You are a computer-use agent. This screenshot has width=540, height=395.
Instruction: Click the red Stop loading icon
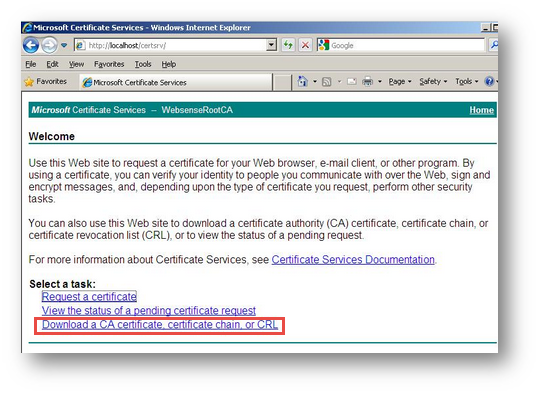pos(305,45)
